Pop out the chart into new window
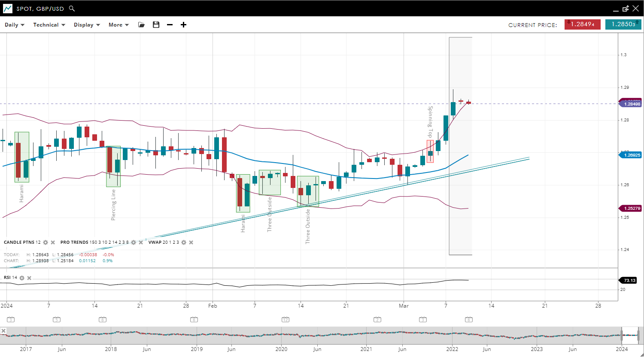 point(626,9)
